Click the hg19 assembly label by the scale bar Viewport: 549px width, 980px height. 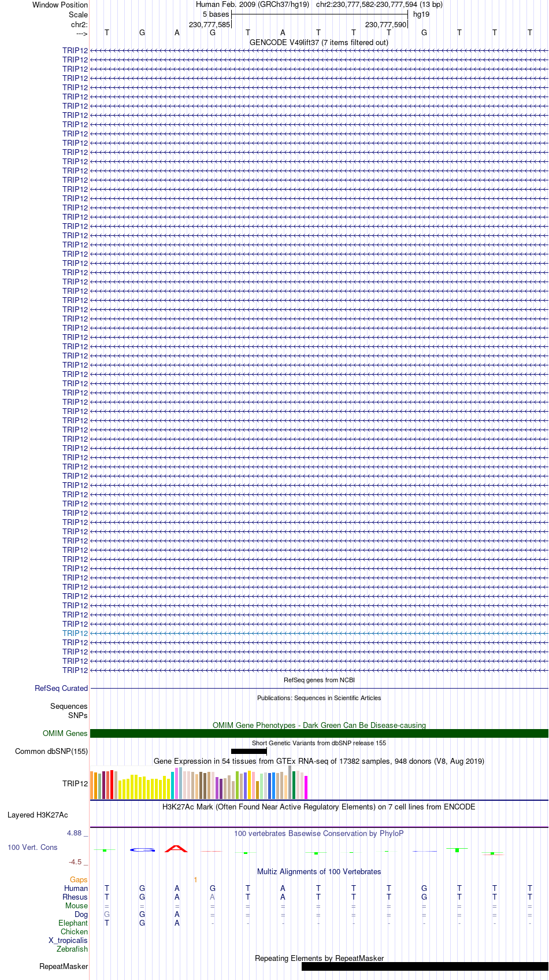tap(421, 14)
